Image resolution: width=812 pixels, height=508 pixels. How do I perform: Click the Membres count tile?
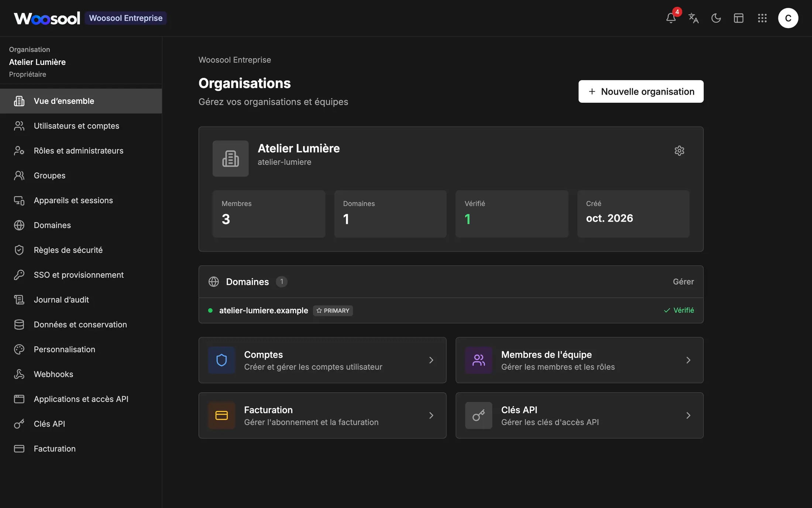(x=269, y=214)
